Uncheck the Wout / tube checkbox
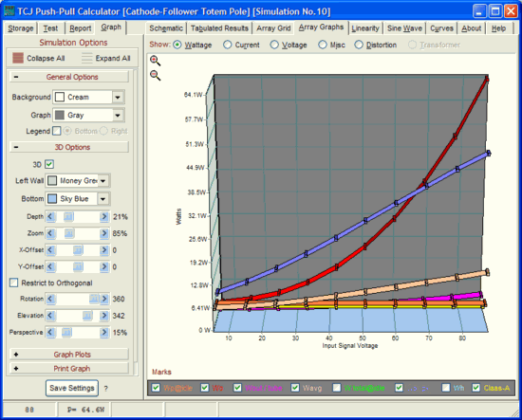Image resolution: width=522 pixels, height=420 pixels. pyautogui.click(x=237, y=388)
